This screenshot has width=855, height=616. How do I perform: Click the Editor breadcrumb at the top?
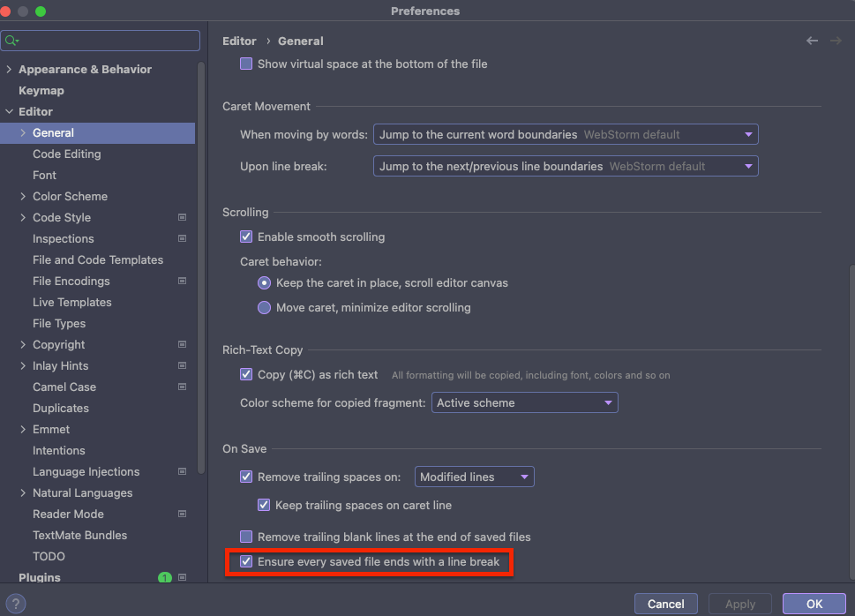click(x=239, y=41)
